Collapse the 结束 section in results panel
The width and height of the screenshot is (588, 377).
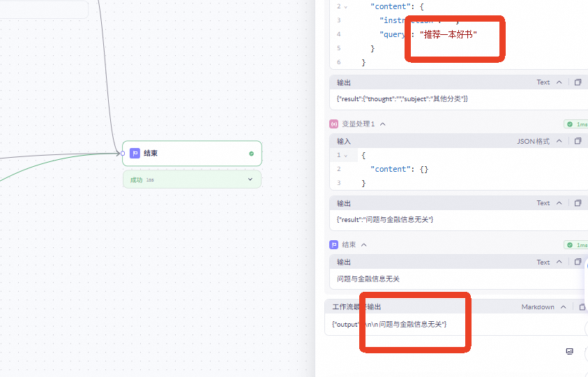[363, 245]
